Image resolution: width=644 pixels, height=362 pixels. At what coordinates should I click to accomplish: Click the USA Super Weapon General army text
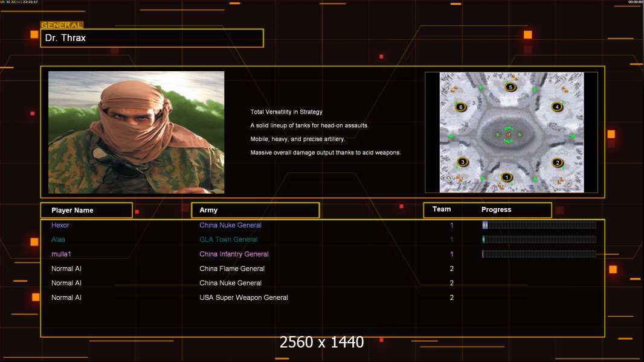point(243,297)
